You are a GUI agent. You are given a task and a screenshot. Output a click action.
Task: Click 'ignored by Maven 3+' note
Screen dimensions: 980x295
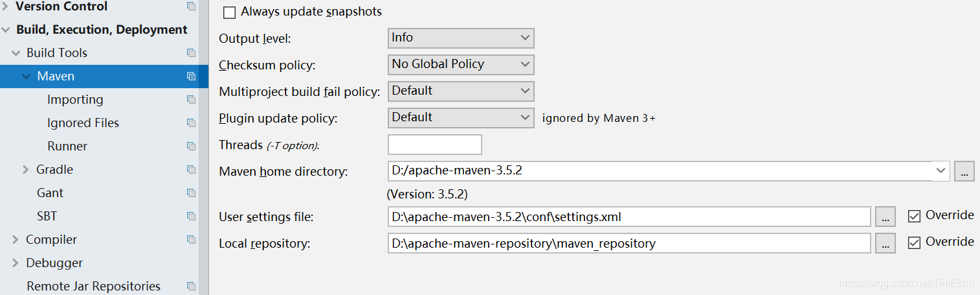tap(599, 118)
